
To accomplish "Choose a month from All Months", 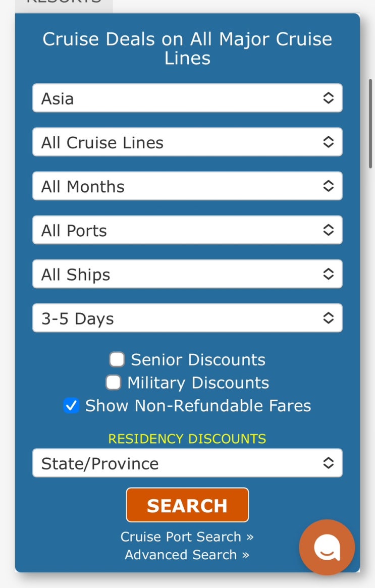I will 177,186.
